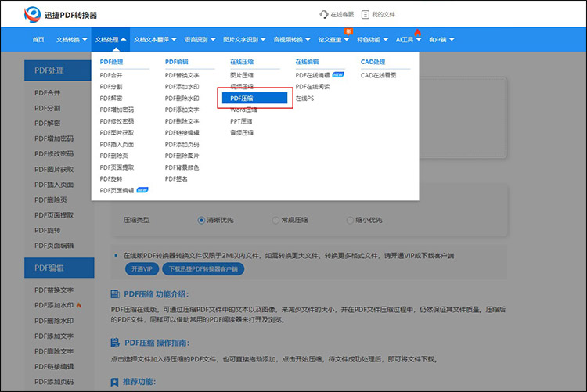The height and width of the screenshot is (392, 587).
Task: Click the PDF编辑 sidebar section header
Action: click(59, 268)
